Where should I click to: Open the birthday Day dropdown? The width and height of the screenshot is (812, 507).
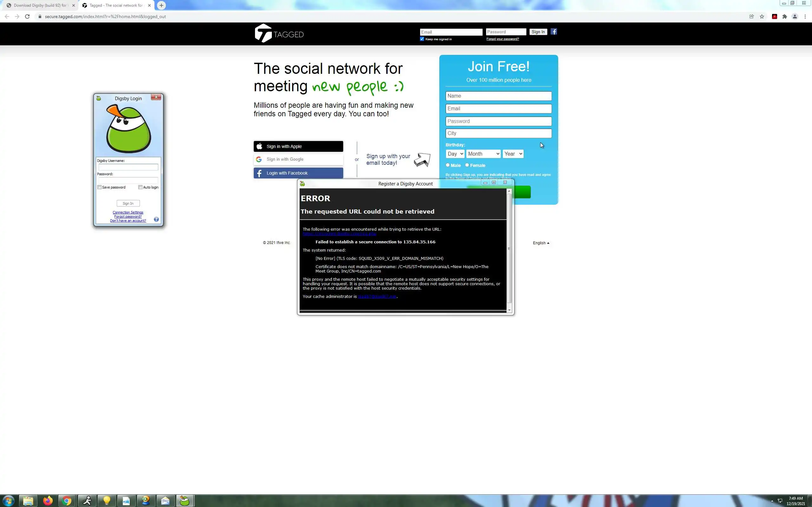(455, 154)
